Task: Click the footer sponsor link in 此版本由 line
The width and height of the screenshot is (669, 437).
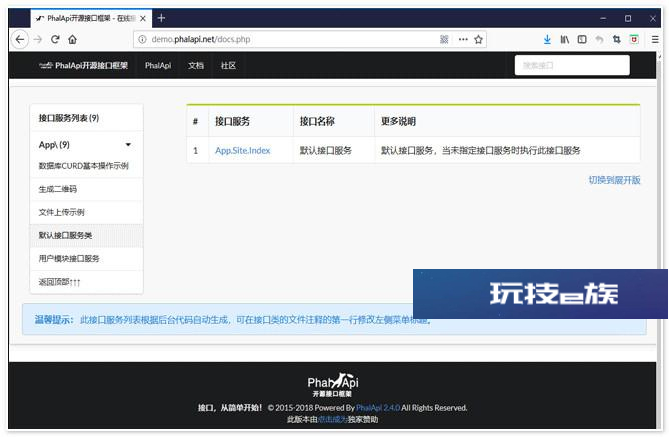Action: coord(332,420)
